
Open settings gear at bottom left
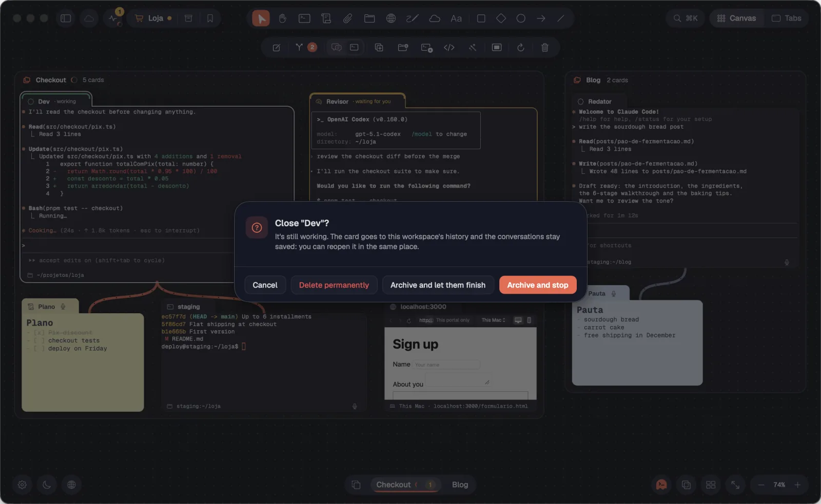point(23,485)
